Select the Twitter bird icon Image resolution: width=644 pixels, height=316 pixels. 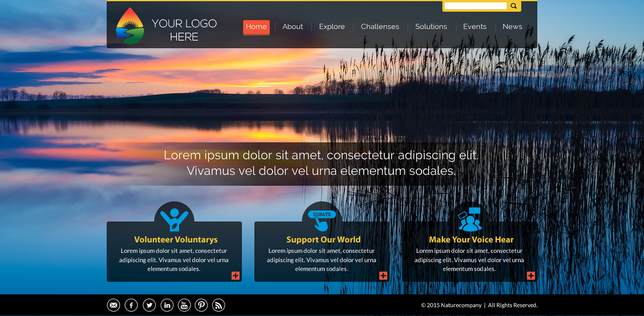click(149, 305)
